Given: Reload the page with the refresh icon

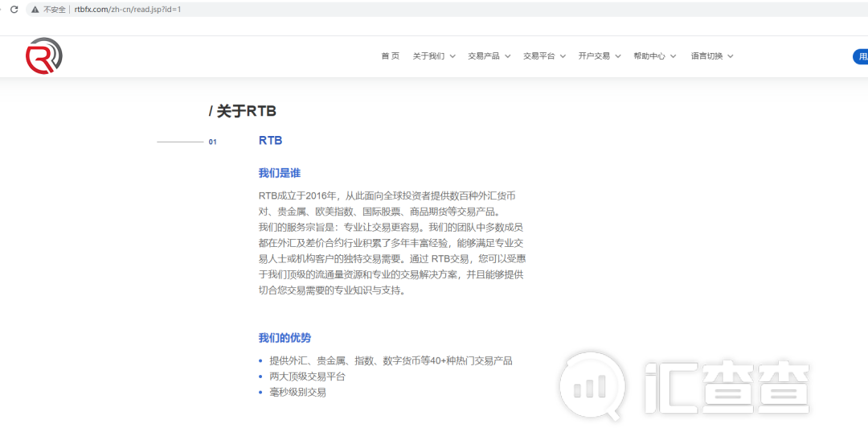Looking at the screenshot, I should (x=14, y=10).
